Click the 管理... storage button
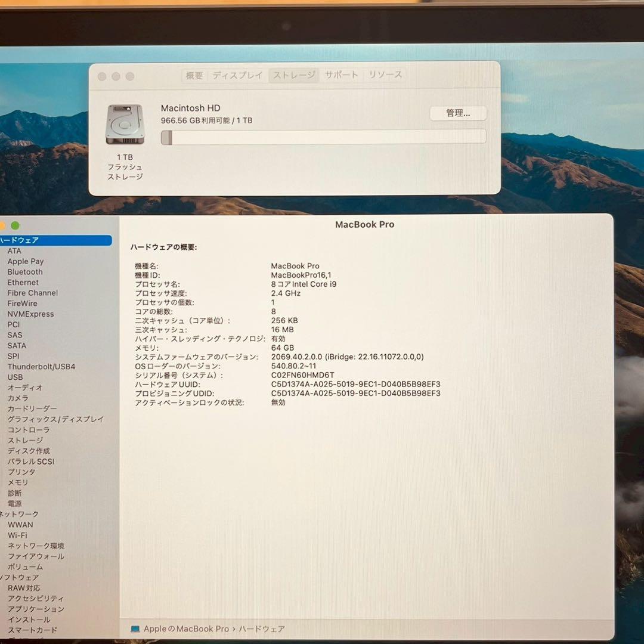 click(x=458, y=113)
